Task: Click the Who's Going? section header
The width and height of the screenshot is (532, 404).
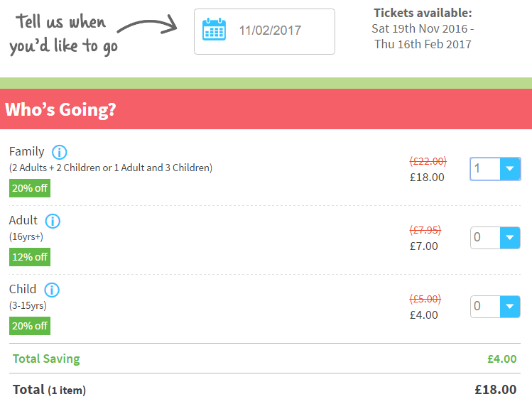Action: tap(266, 109)
